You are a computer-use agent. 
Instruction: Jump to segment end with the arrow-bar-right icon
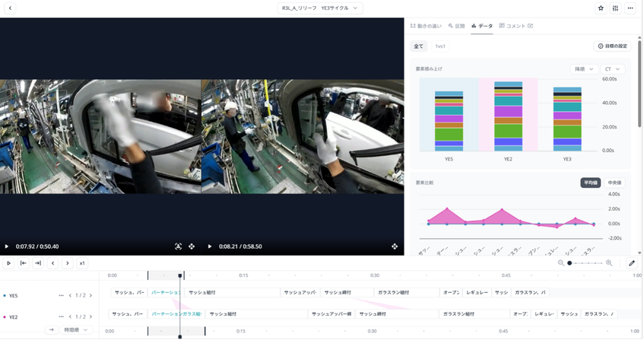[38, 263]
